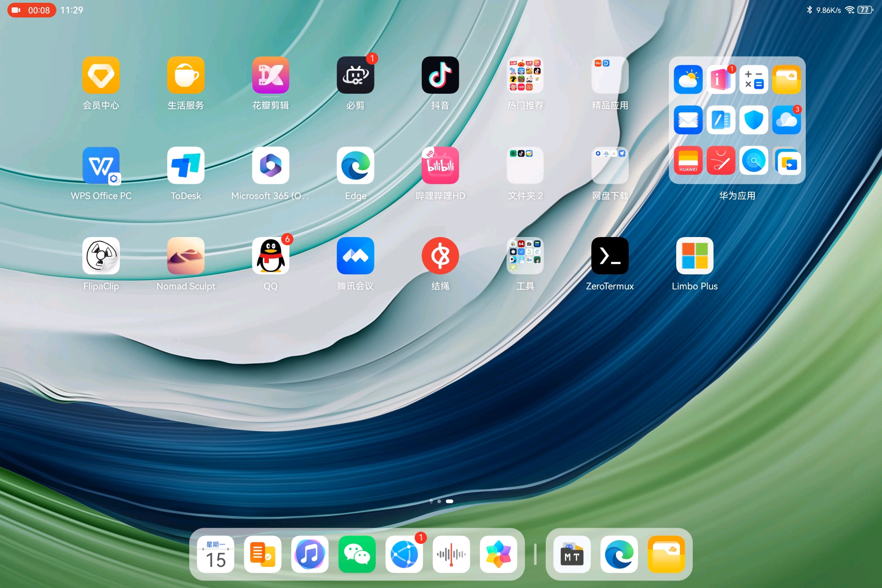The image size is (882, 588).
Task: Open the red handwriting pen app
Action: [x=721, y=160]
